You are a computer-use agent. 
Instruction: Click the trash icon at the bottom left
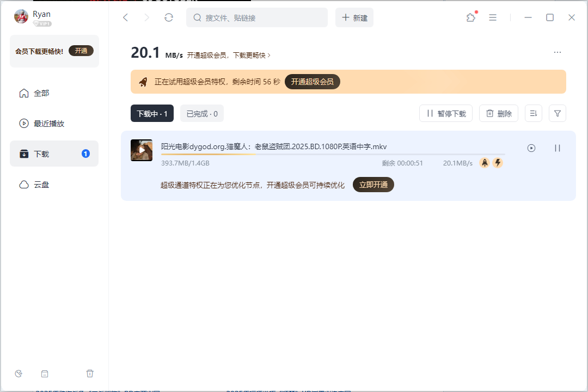click(x=90, y=373)
